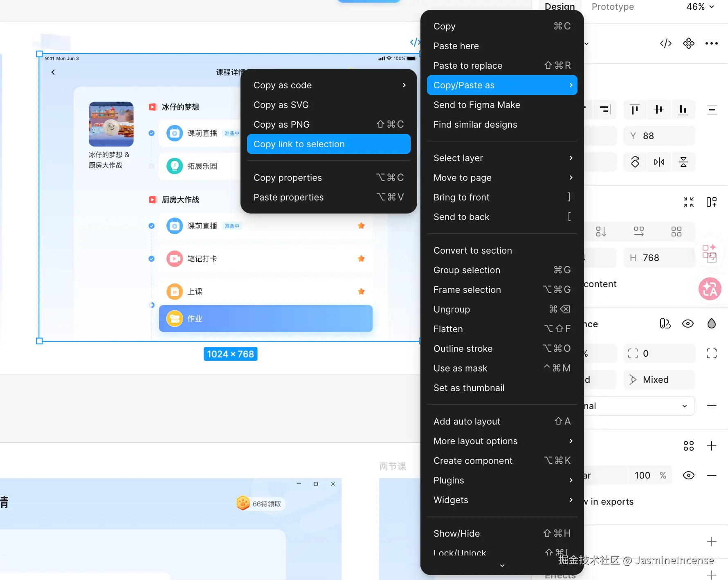Viewport: 728px width, 580px height.
Task: Expand the Select layer submenu
Action: [x=571, y=158]
